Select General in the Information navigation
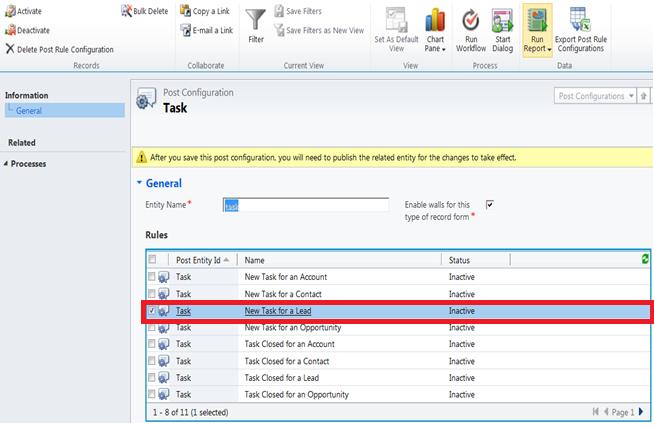Screen dimensions: 654x427 (x=29, y=111)
